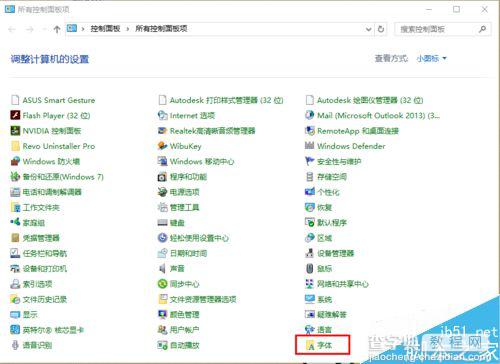Image resolution: width=500 pixels, height=364 pixels.
Task: Open 区域
Action: tap(318, 238)
